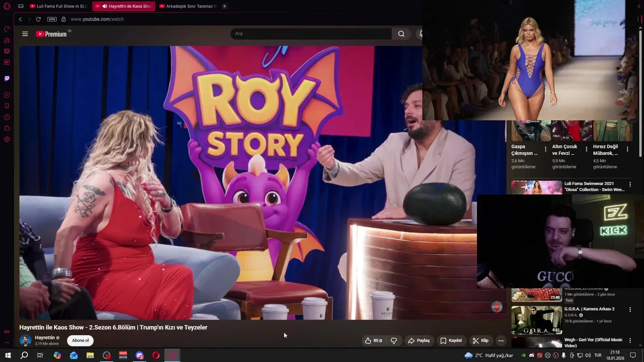Open options menu for Altın Çocuk ve Fevzi
Image resolution: width=644 pixels, height=362 pixels.
pyautogui.click(x=586, y=149)
